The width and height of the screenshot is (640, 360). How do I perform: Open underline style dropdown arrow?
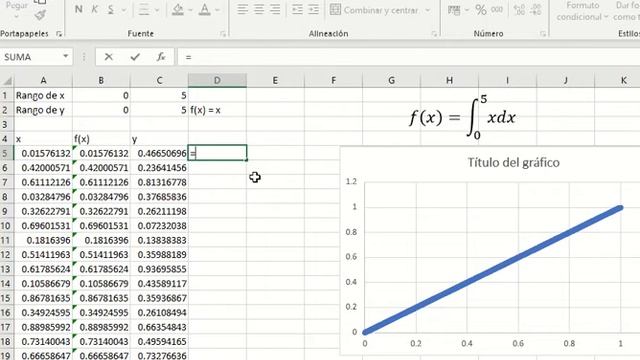[x=124, y=10]
